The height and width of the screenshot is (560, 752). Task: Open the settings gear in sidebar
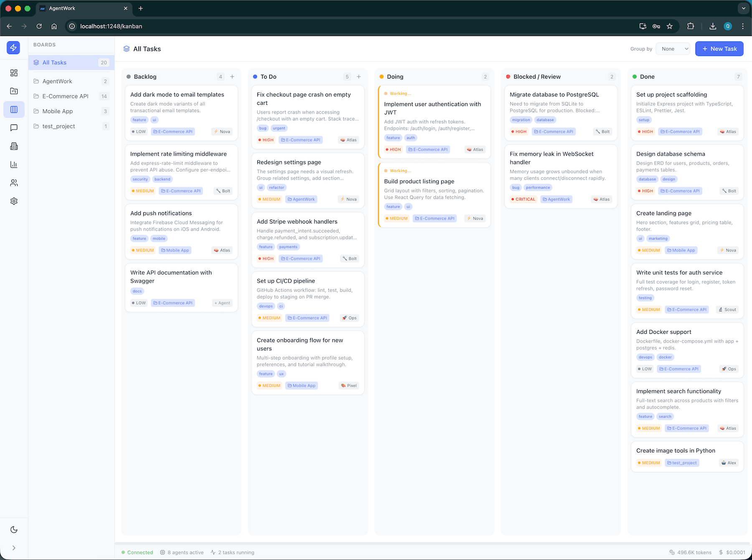coord(14,201)
